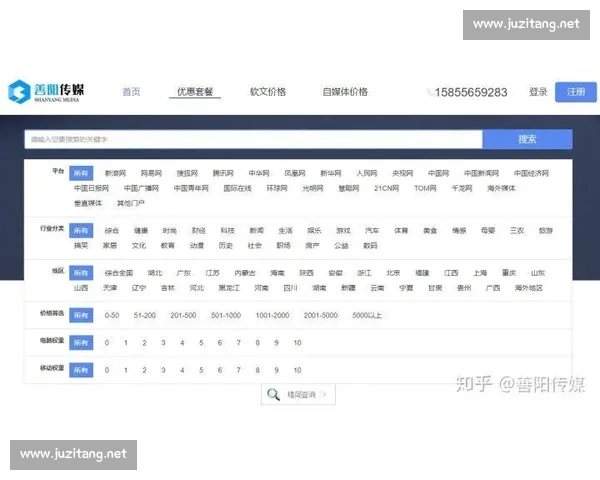The image size is (600, 480).
Task: Select 所有 in the 行业分类 row
Action: pos(81,231)
